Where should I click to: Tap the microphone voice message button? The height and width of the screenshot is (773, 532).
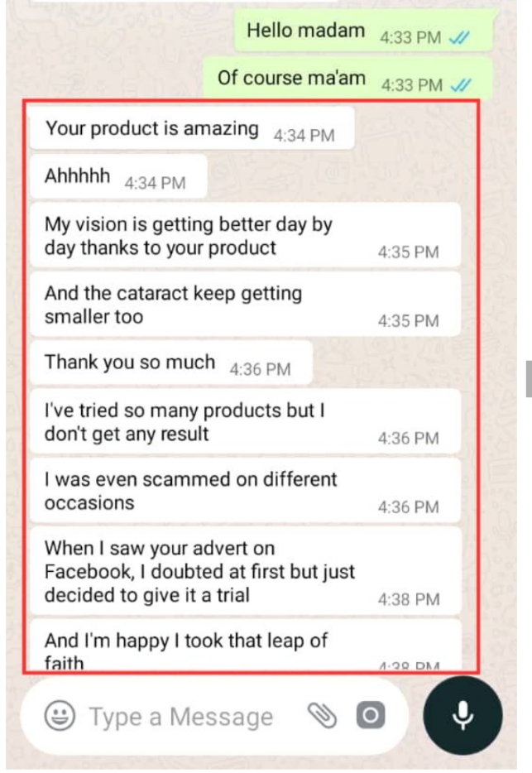click(462, 716)
